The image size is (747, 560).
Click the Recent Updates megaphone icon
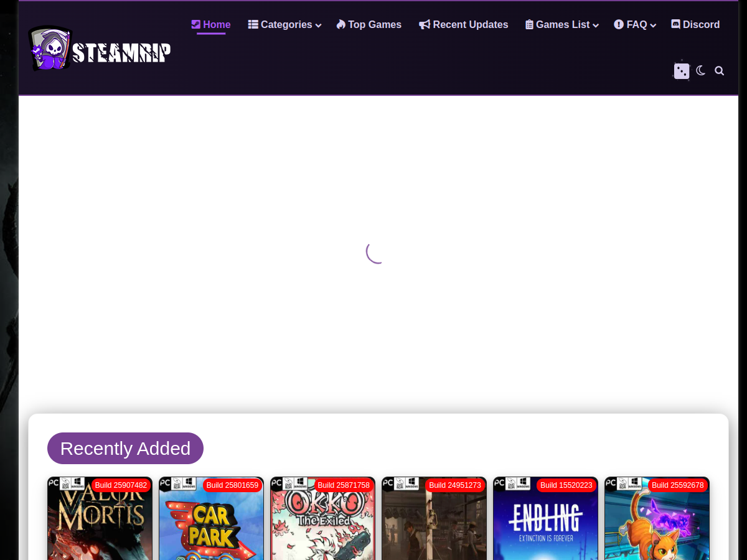[425, 24]
